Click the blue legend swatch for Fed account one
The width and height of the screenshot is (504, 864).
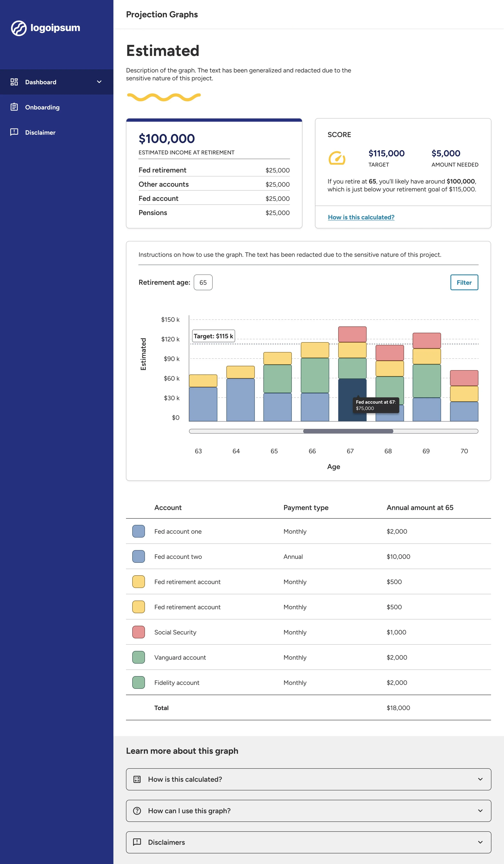[x=138, y=531]
